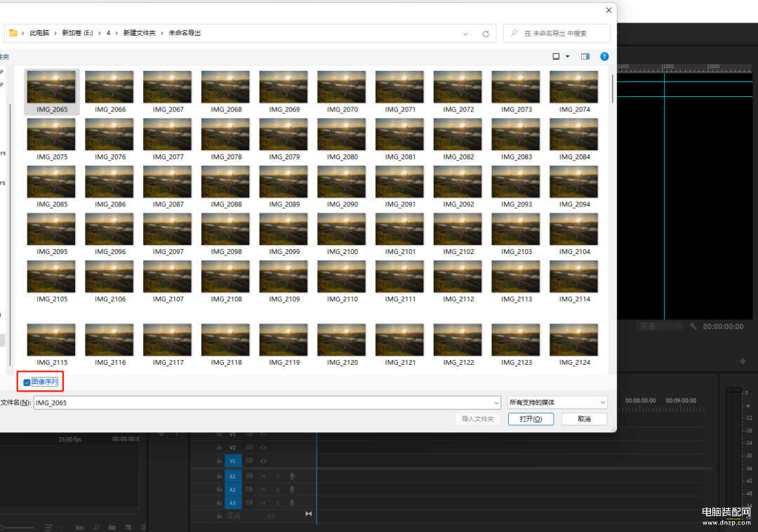Image resolution: width=758 pixels, height=532 pixels.
Task: Click the file list vertical scrollbar
Action: pyautogui.click(x=613, y=88)
